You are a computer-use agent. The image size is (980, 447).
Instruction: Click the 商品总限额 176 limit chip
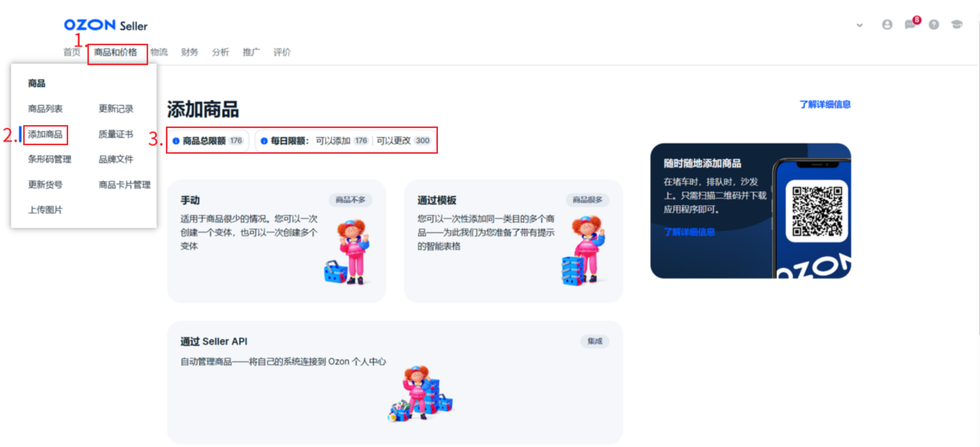point(208,141)
